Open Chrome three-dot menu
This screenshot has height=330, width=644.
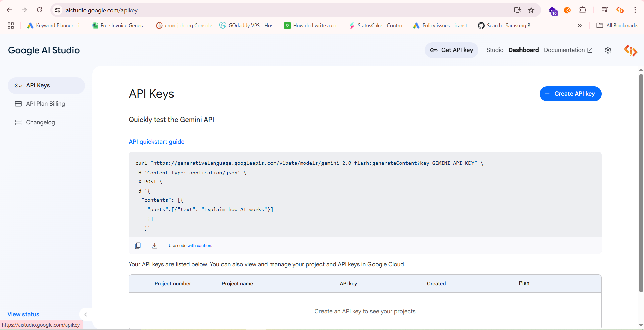pyautogui.click(x=635, y=10)
